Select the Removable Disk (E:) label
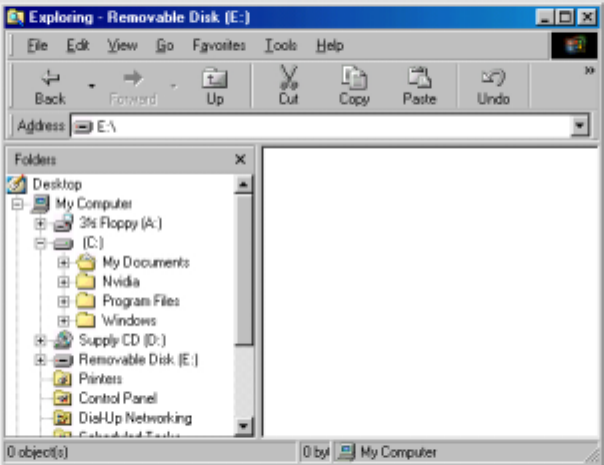 (x=138, y=360)
